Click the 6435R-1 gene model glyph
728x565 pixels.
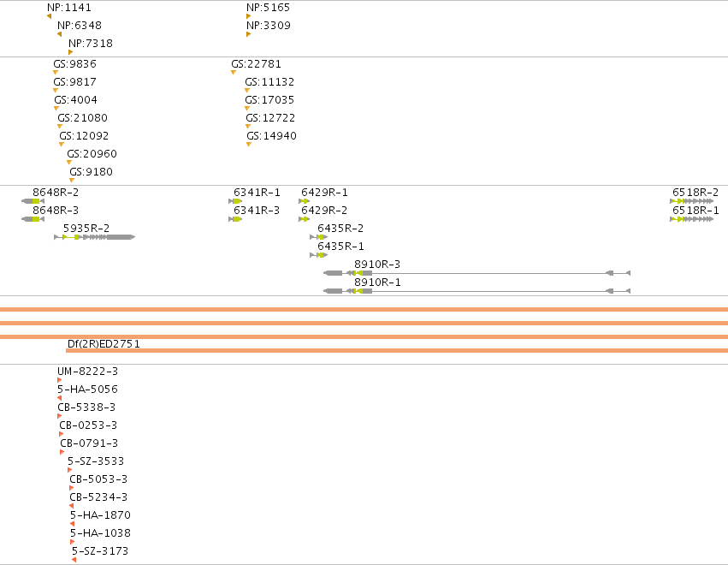pos(318,255)
